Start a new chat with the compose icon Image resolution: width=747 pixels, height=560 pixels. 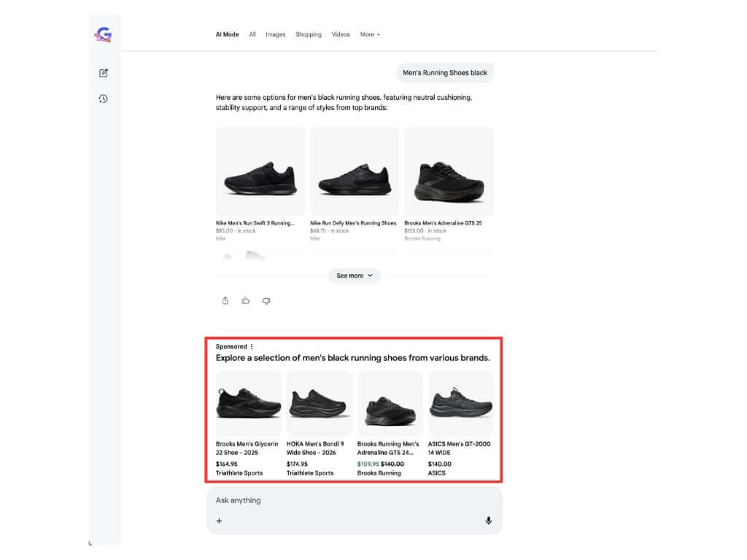click(104, 73)
